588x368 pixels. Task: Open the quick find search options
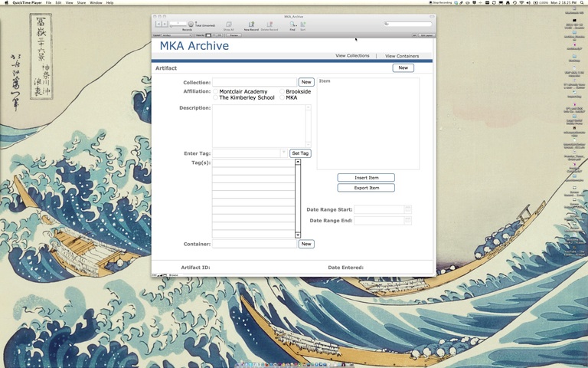(x=386, y=24)
